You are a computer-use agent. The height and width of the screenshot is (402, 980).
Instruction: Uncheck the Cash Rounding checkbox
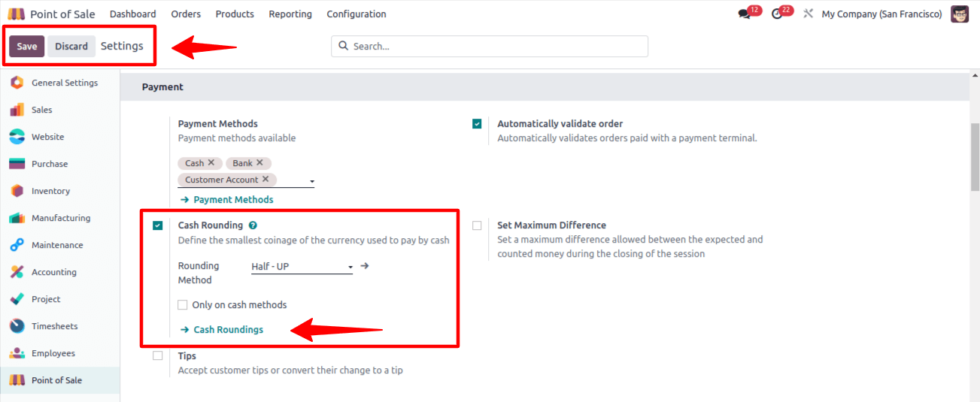[158, 225]
